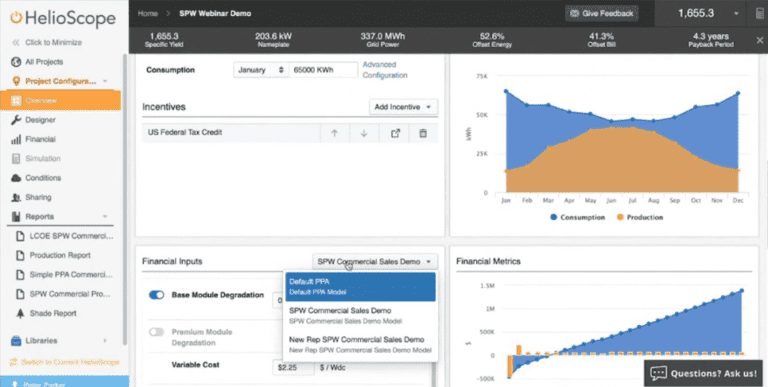Close the summary metrics bar
This screenshot has height=387, width=768.
[x=760, y=40]
